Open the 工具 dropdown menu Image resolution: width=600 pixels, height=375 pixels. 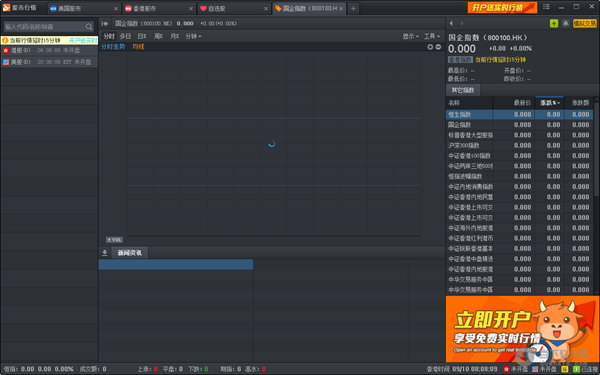click(432, 36)
